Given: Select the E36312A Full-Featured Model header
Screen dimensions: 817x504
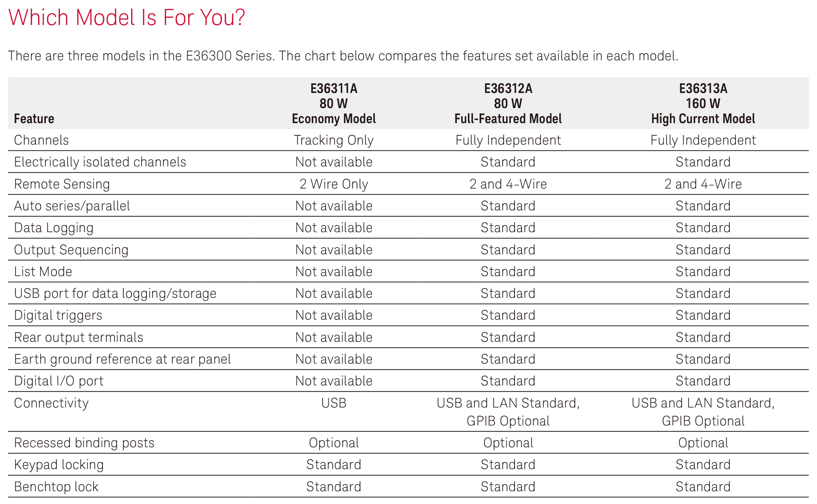Looking at the screenshot, I should click(x=508, y=104).
